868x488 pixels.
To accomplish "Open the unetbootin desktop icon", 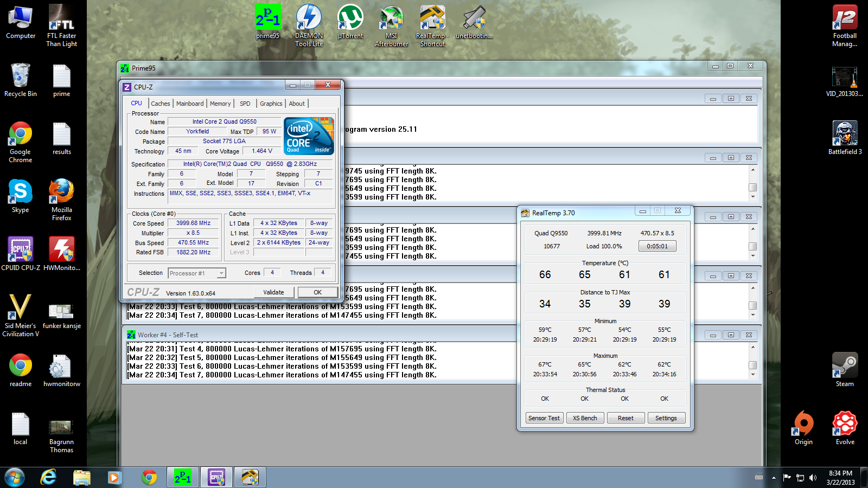I will point(474,22).
